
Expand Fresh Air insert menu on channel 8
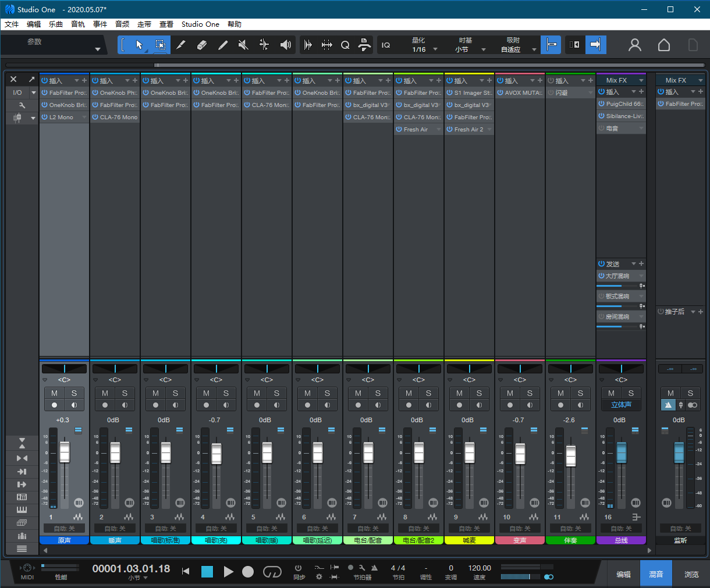[439, 129]
